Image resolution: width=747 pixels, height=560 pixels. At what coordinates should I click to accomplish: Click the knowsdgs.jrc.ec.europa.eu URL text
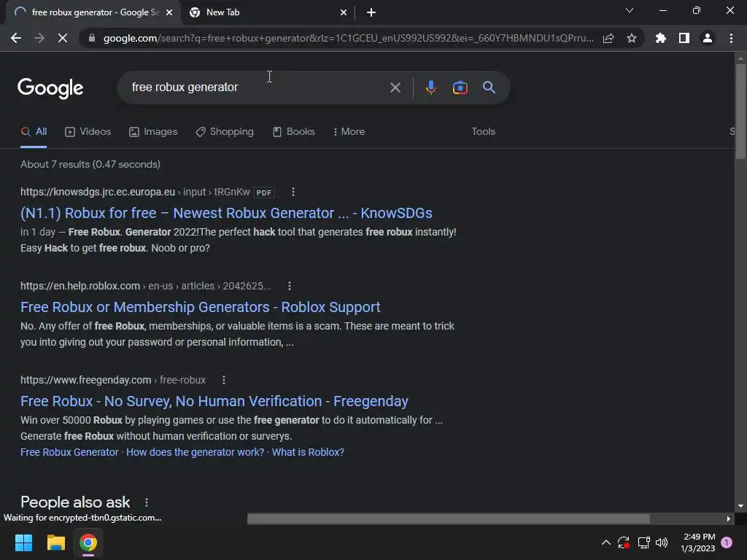pos(98,192)
